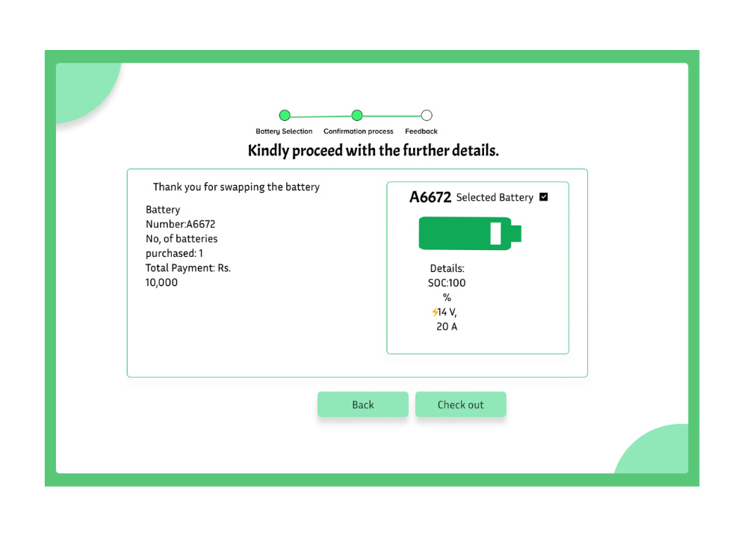Click the '20 A' current value
This screenshot has height=560, width=747.
pos(447,327)
